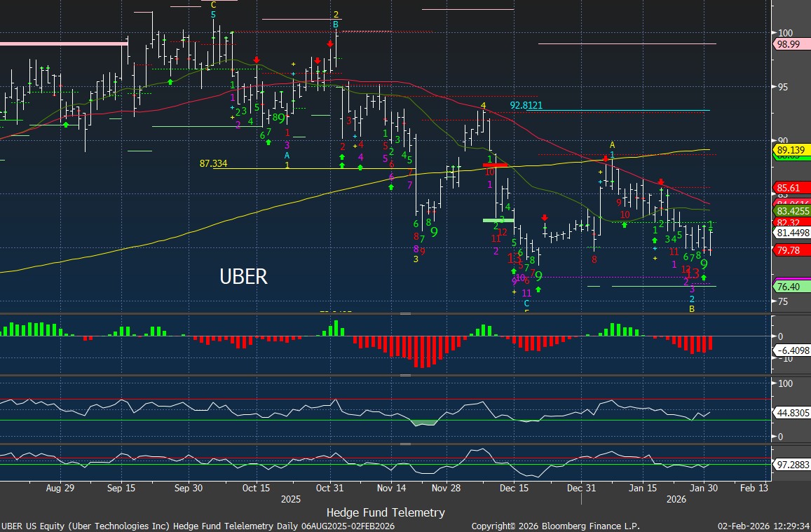Image resolution: width=811 pixels, height=532 pixels.
Task: Click the green up arrow near Aug 29
Action: (x=66, y=124)
